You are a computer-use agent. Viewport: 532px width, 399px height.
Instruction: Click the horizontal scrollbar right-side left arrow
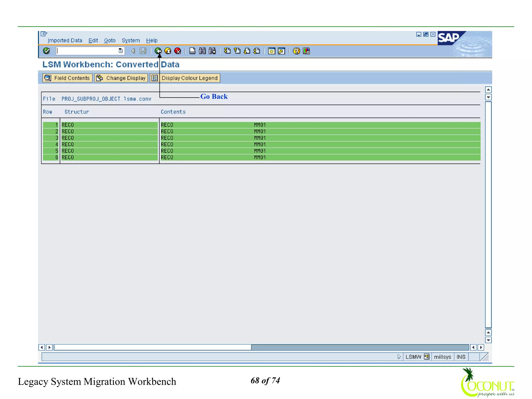tap(473, 347)
